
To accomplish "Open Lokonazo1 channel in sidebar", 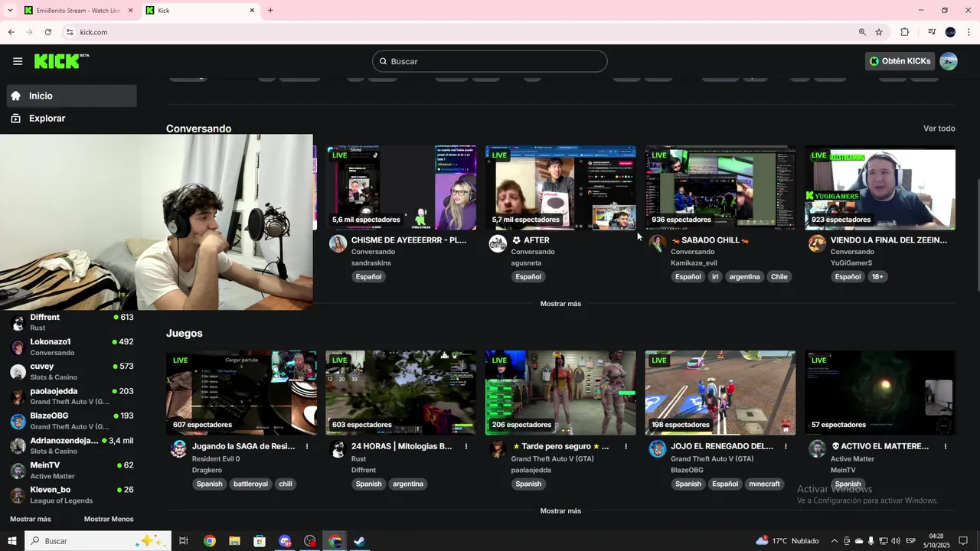I will [x=72, y=347].
